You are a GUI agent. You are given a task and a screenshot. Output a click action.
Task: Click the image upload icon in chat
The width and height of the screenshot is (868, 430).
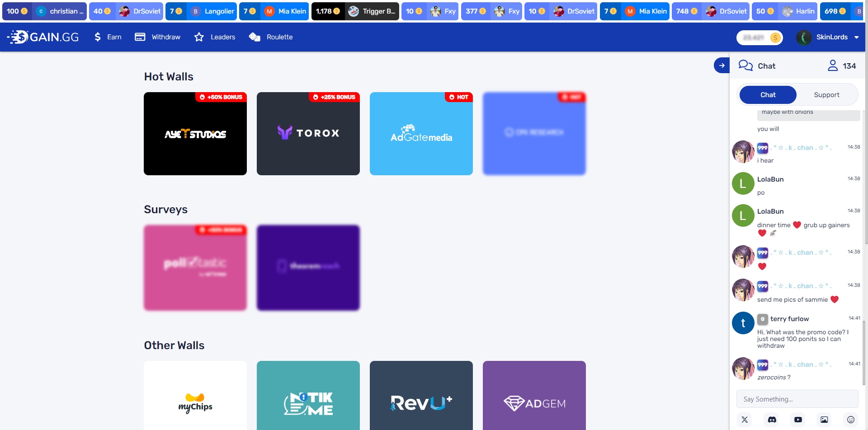(824, 420)
